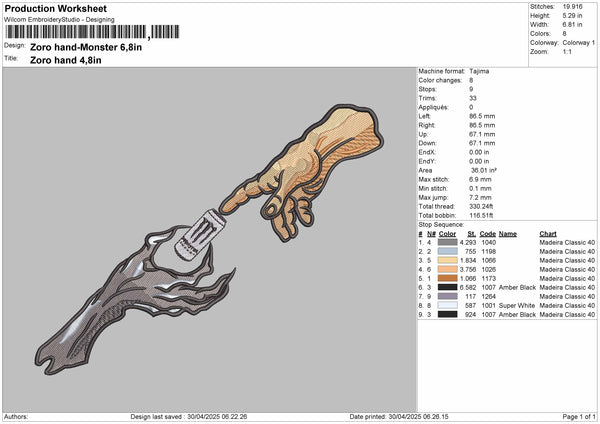Click the black swatch in stop row 6

(447, 287)
